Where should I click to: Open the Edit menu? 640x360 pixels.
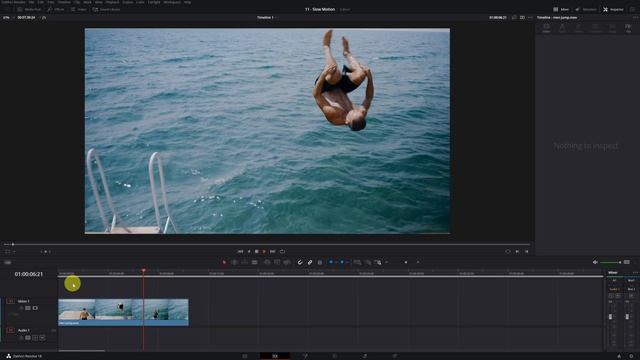41,2
